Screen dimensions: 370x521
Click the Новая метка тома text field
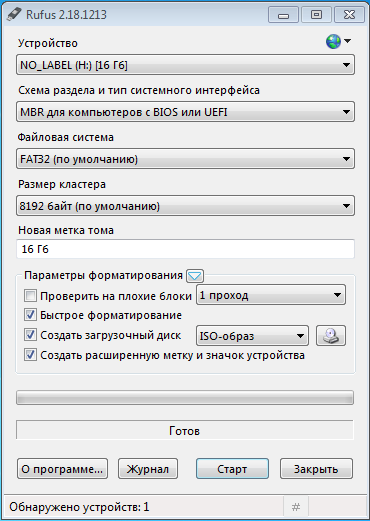[185, 249]
